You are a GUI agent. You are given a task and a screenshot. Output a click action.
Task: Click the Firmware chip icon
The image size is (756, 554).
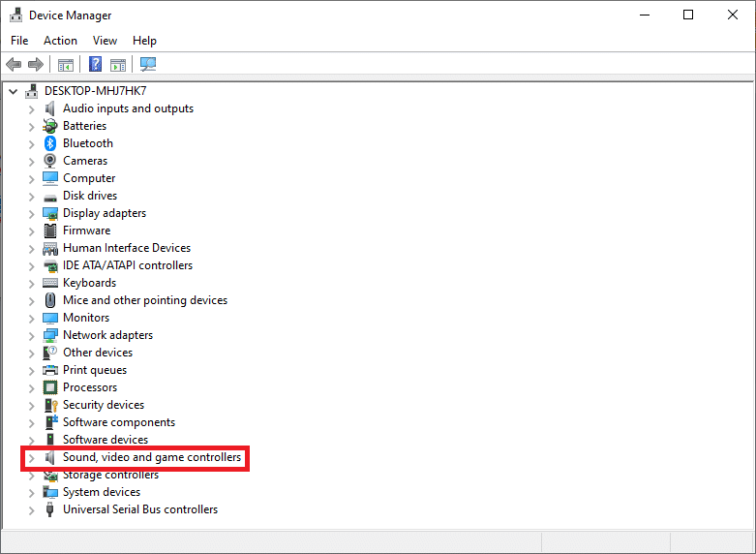point(50,231)
